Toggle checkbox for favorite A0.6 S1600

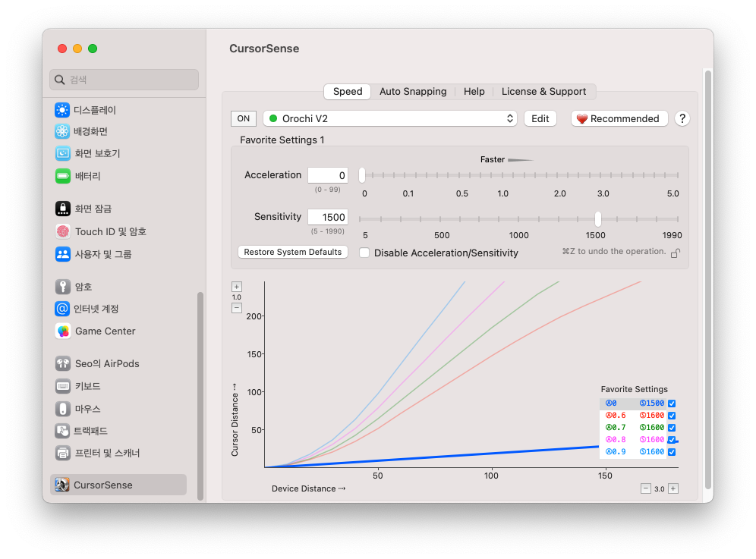[x=672, y=416]
